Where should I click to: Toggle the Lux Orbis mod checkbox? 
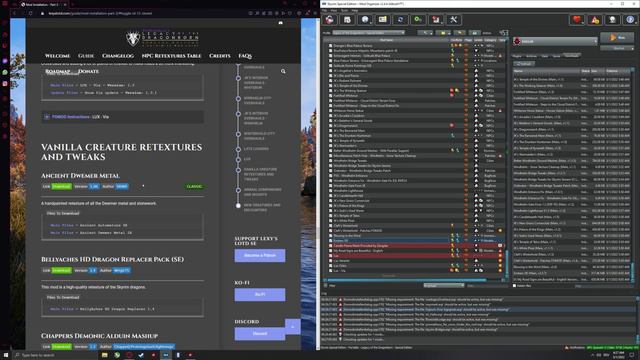(x=331, y=266)
